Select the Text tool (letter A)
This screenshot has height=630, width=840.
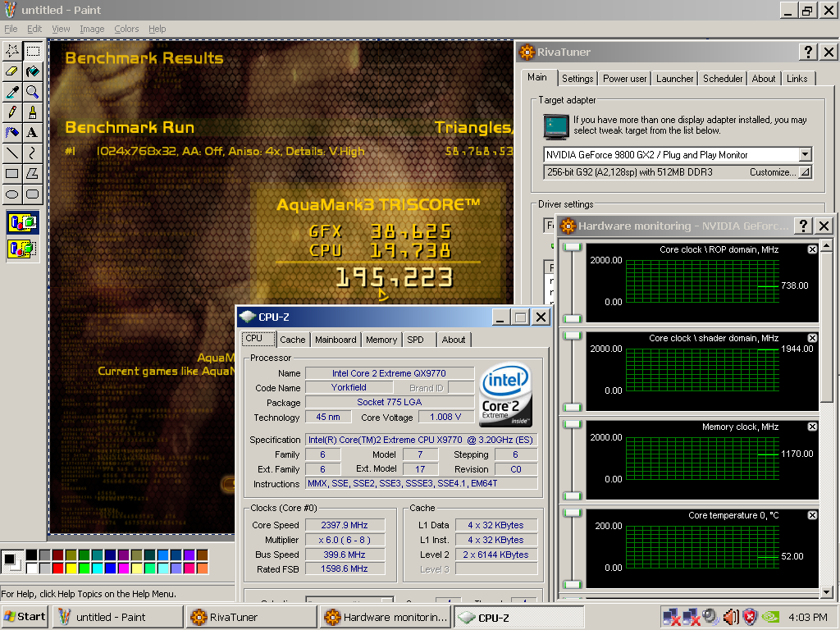pos(33,132)
